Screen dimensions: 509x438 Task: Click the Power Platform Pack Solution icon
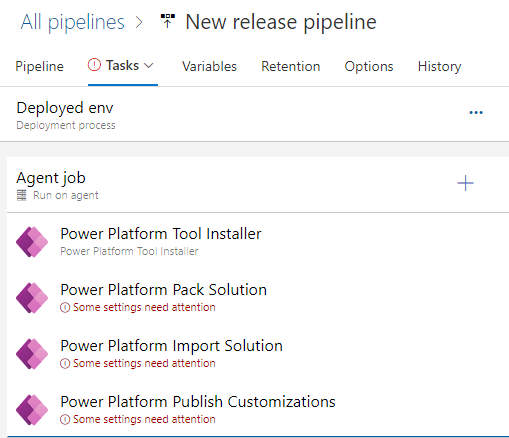click(32, 298)
